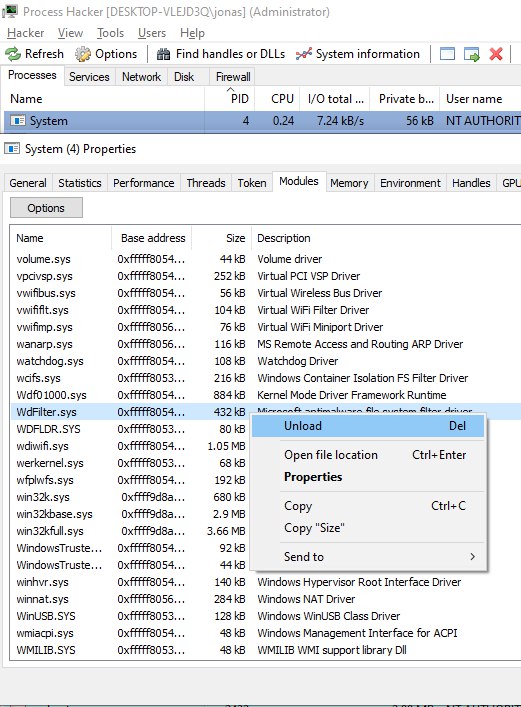521x707 pixels.
Task: Switch to the Services tab
Action: click(x=89, y=77)
